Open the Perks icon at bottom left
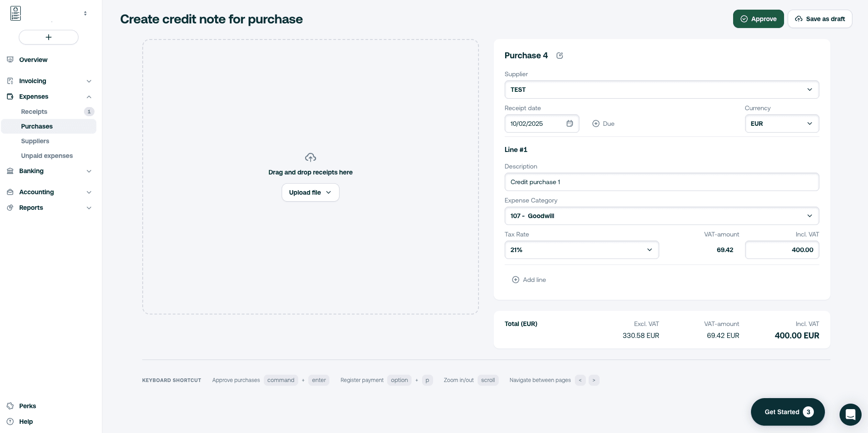This screenshot has width=868, height=433. pos(11,406)
